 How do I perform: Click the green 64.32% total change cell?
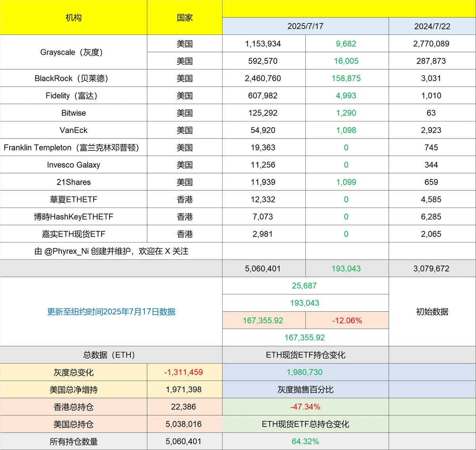point(305,441)
